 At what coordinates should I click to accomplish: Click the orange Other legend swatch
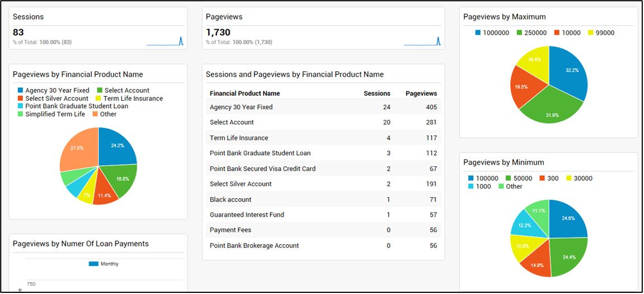pyautogui.click(x=95, y=114)
